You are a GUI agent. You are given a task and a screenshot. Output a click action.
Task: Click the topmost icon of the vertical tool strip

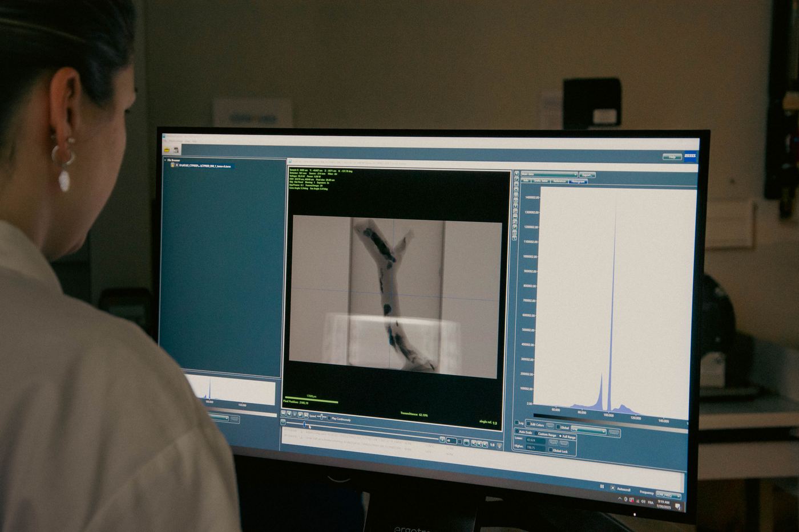point(516,174)
